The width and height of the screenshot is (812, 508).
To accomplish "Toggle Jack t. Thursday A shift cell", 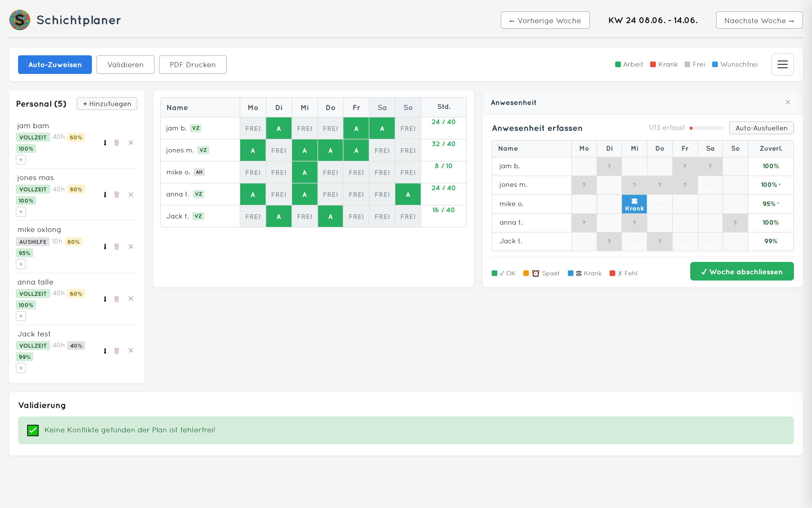I will coord(330,216).
